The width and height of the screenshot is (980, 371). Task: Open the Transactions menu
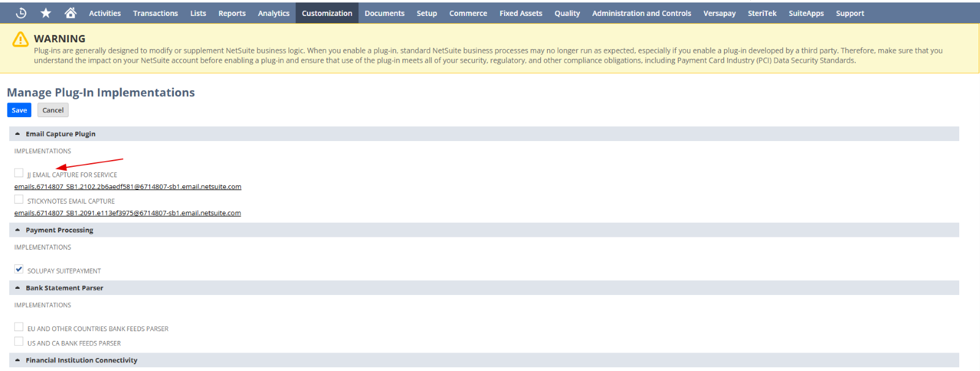(155, 13)
